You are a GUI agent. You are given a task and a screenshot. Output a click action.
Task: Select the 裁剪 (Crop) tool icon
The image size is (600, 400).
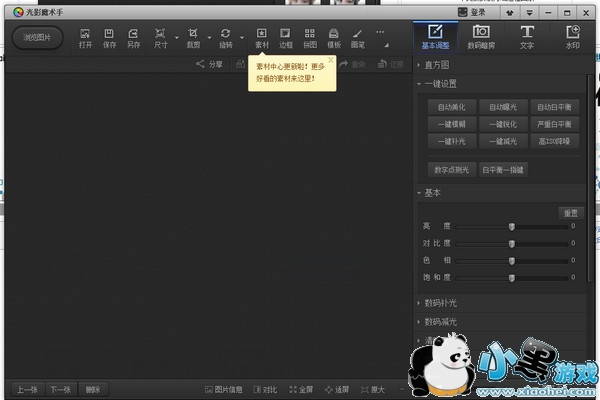click(x=193, y=38)
